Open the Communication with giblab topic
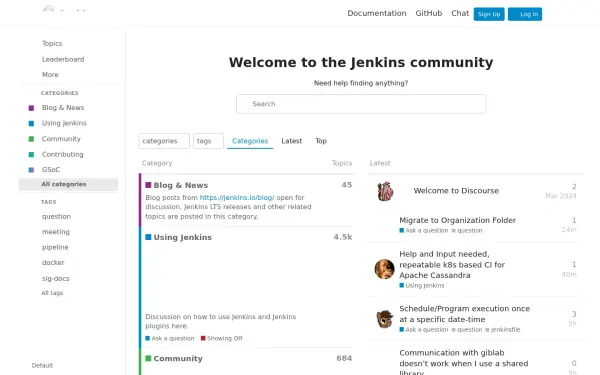Viewport: 600px width, 375px height. (464, 362)
